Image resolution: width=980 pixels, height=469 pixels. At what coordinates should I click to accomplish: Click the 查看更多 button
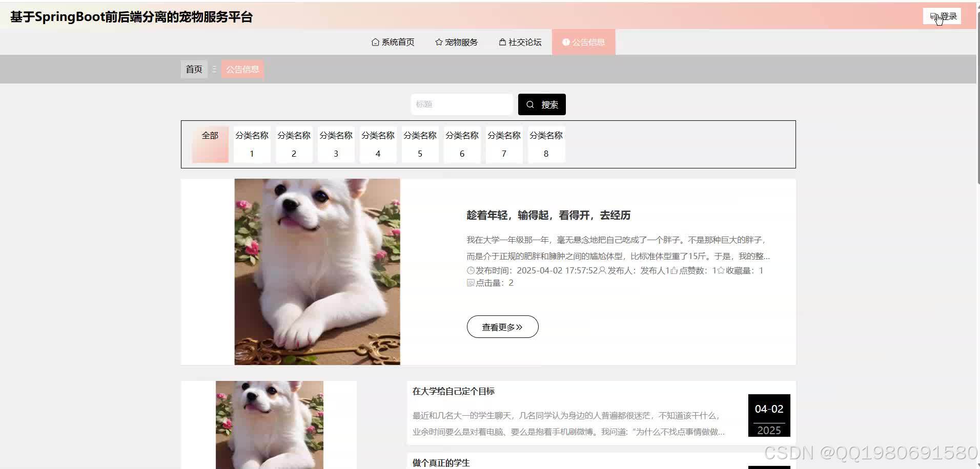[x=502, y=326]
